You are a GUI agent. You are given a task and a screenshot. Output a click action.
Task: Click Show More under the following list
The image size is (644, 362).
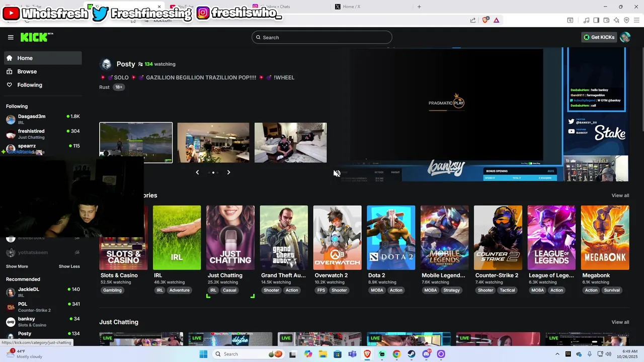(17, 266)
